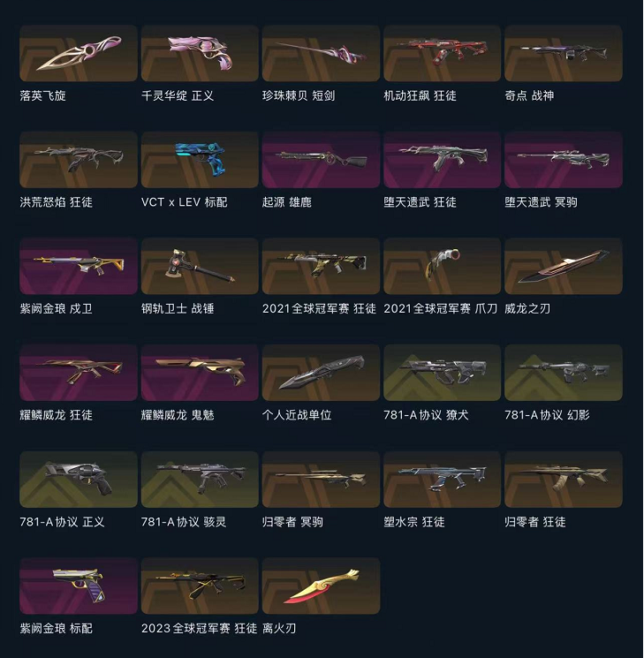Select the 起源 雄鹿 shotgun skin
This screenshot has width=644, height=658.
[322, 160]
